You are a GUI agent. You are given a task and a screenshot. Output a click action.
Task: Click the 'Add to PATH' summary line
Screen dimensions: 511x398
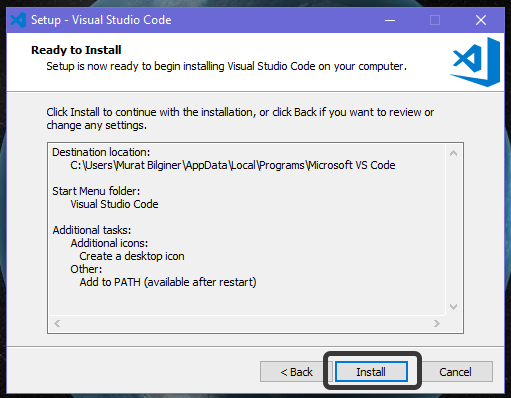tap(168, 282)
